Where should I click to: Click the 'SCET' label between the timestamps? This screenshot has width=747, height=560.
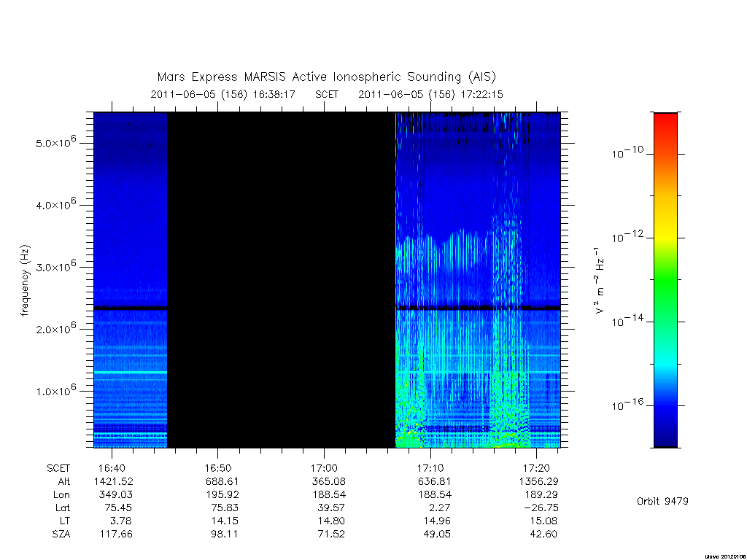click(326, 94)
